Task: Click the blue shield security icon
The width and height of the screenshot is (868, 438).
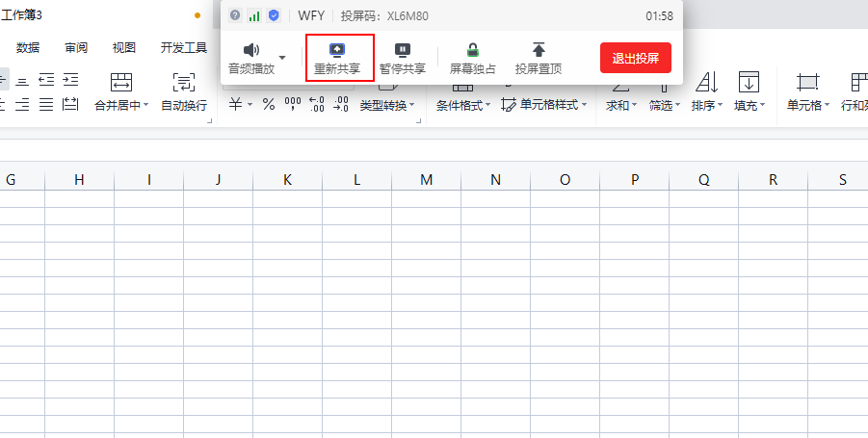Action: click(274, 15)
